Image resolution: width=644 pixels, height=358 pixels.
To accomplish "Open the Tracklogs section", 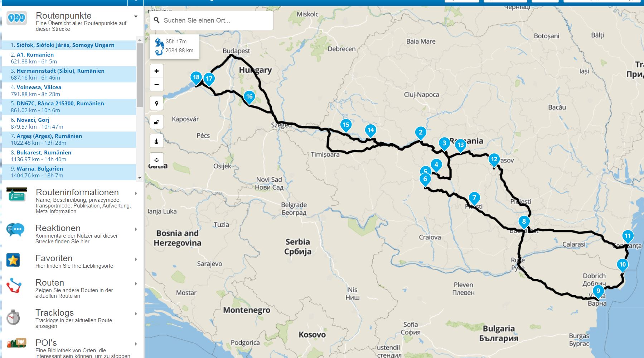I will 54,313.
